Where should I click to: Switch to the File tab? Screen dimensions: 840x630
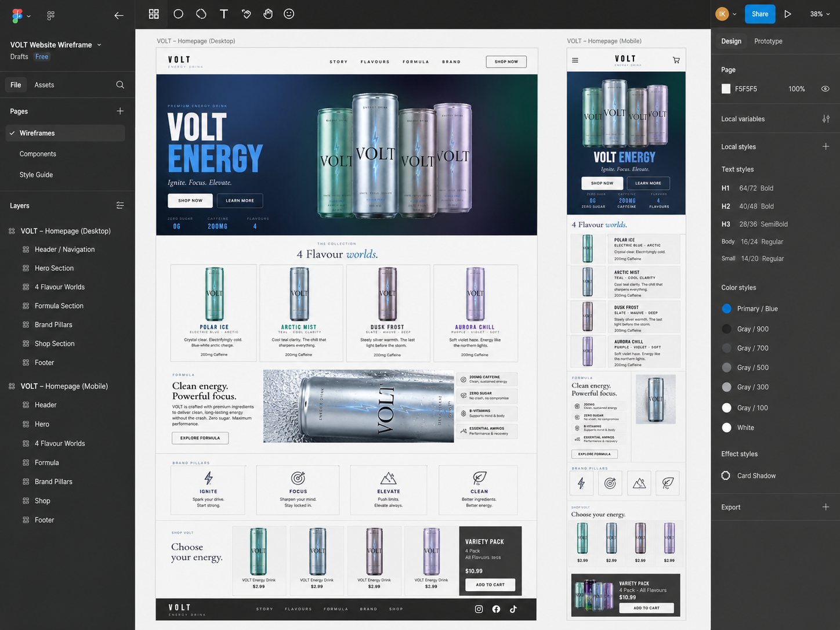coord(16,85)
